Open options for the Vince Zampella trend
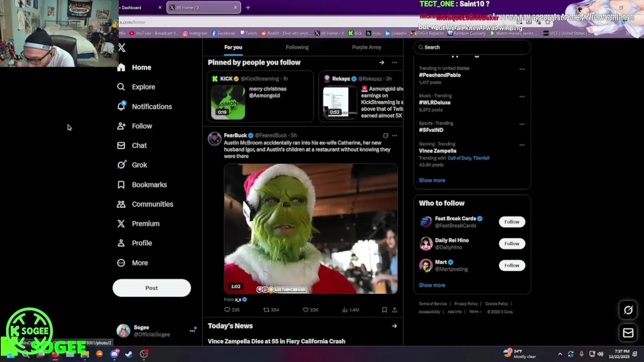The width and height of the screenshot is (644, 362). coord(522,145)
